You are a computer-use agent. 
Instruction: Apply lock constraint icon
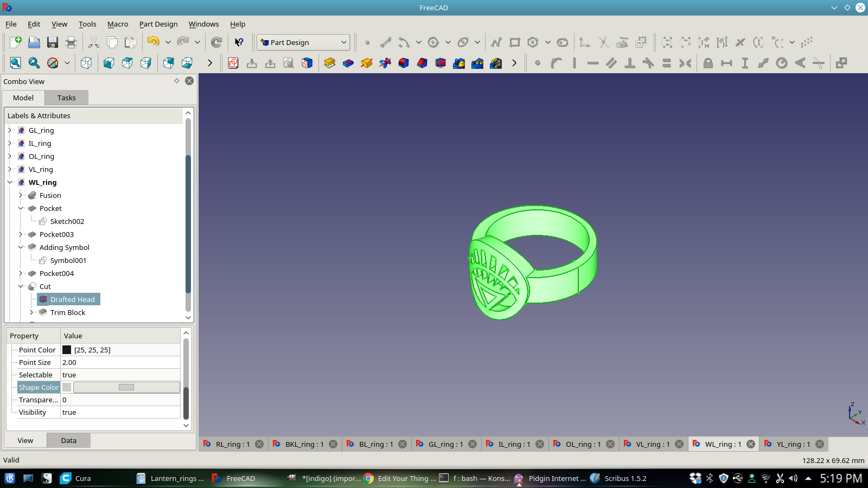tap(708, 63)
